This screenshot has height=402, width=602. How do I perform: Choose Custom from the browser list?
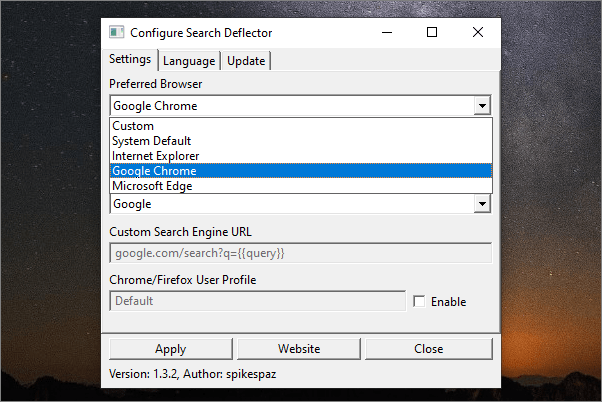coord(301,126)
